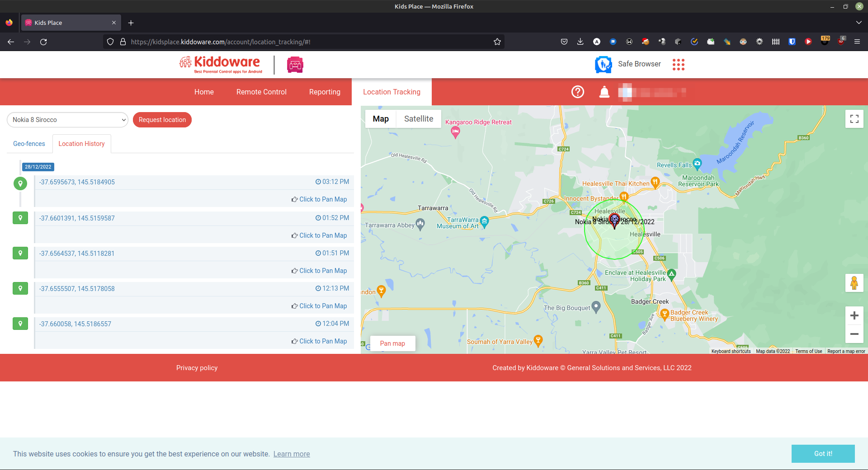The image size is (868, 470).
Task: Click the 28/12/2022 date label
Action: 38,167
